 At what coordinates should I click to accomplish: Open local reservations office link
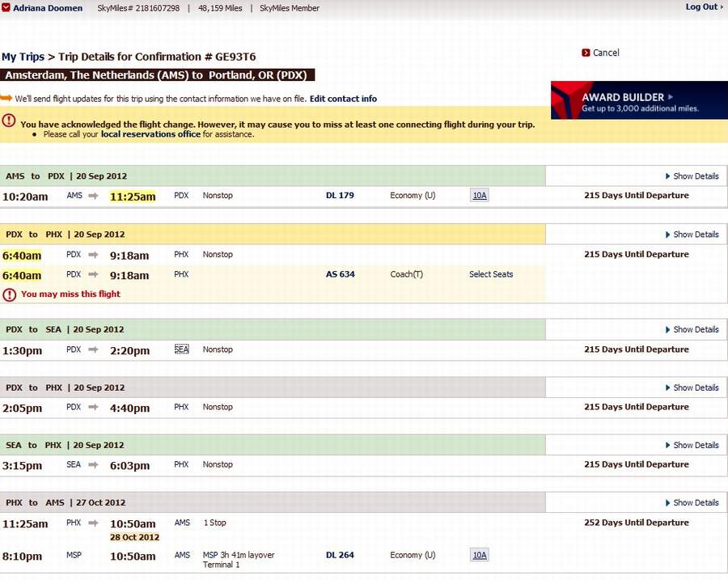tap(150, 134)
